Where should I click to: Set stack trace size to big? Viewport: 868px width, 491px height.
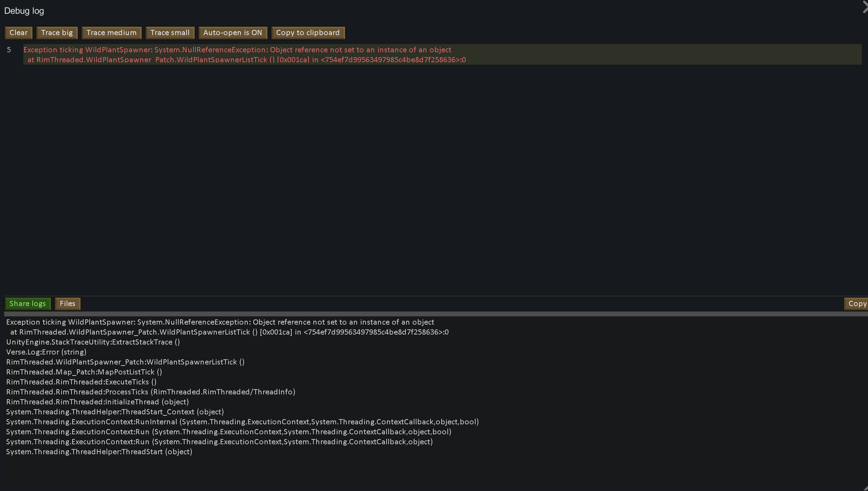[57, 33]
